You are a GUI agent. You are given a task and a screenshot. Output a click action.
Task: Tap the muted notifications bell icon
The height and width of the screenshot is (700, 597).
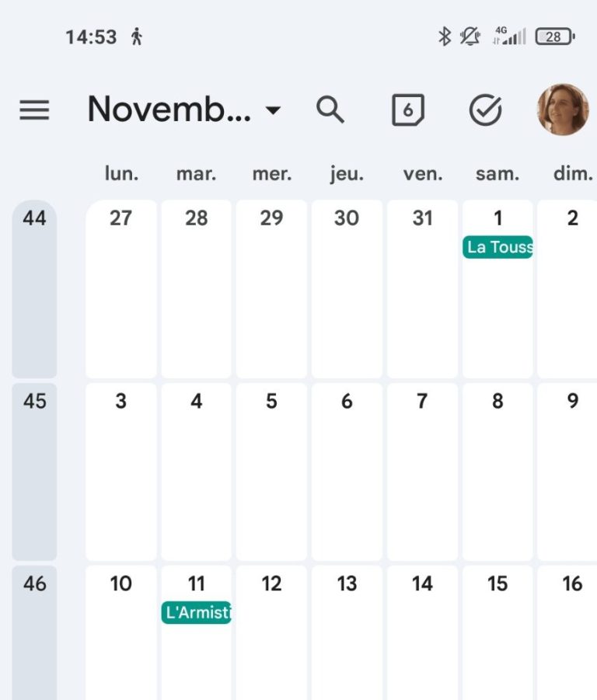[470, 36]
